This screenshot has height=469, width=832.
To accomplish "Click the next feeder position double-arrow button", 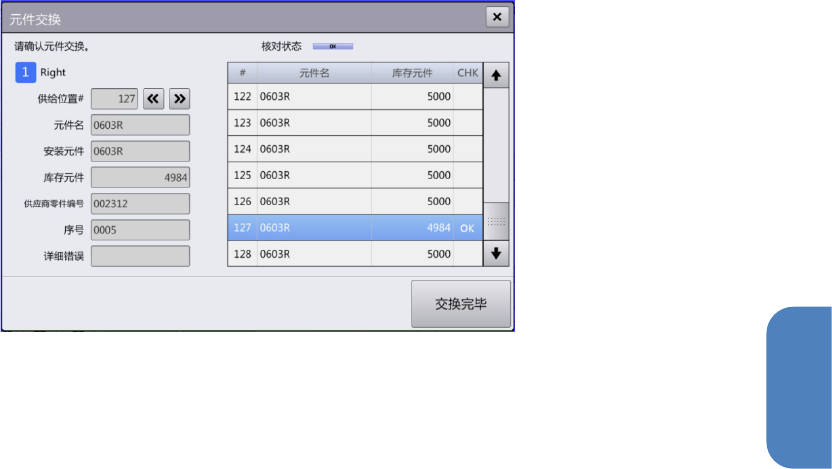I will (x=179, y=99).
